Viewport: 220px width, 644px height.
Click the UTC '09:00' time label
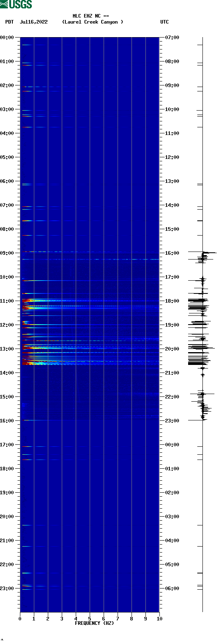(172, 85)
